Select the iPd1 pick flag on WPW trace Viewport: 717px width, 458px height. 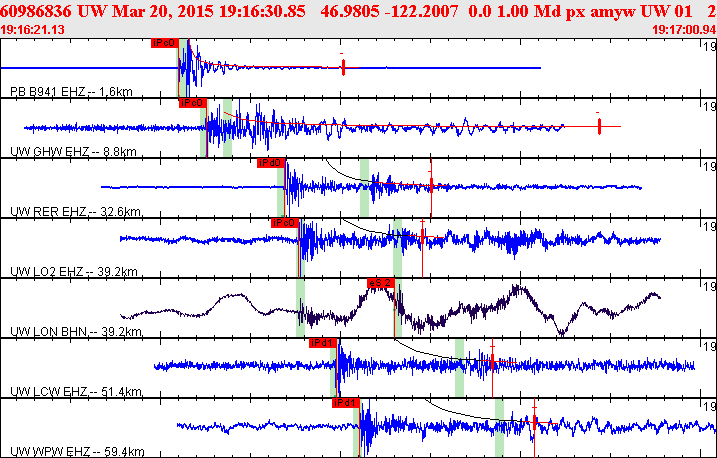(x=346, y=403)
